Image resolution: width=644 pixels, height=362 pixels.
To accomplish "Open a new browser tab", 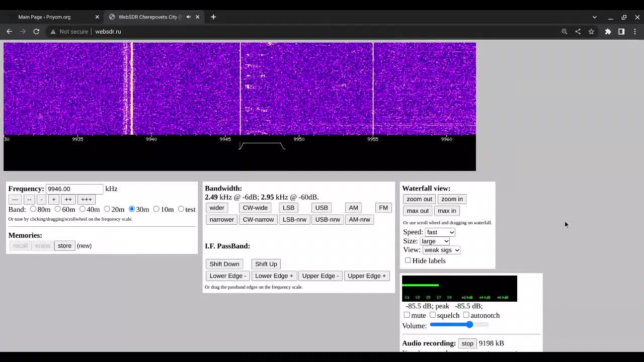I will [x=213, y=17].
